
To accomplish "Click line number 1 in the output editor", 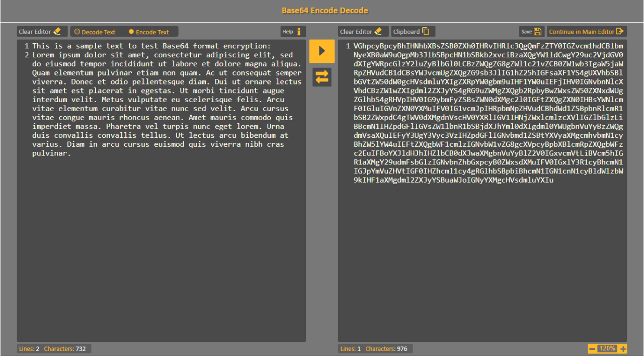I will (348, 46).
